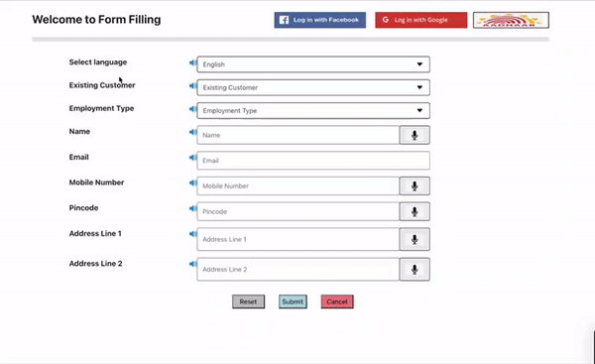Click the 'Pincode' field label
The height and width of the screenshot is (364, 595).
(x=83, y=208)
